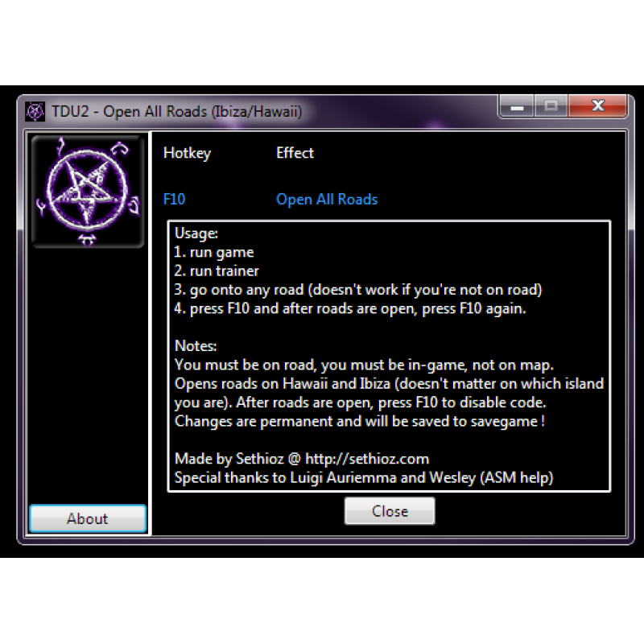
Task: Click the disabled maximize window button
Action: point(551,106)
